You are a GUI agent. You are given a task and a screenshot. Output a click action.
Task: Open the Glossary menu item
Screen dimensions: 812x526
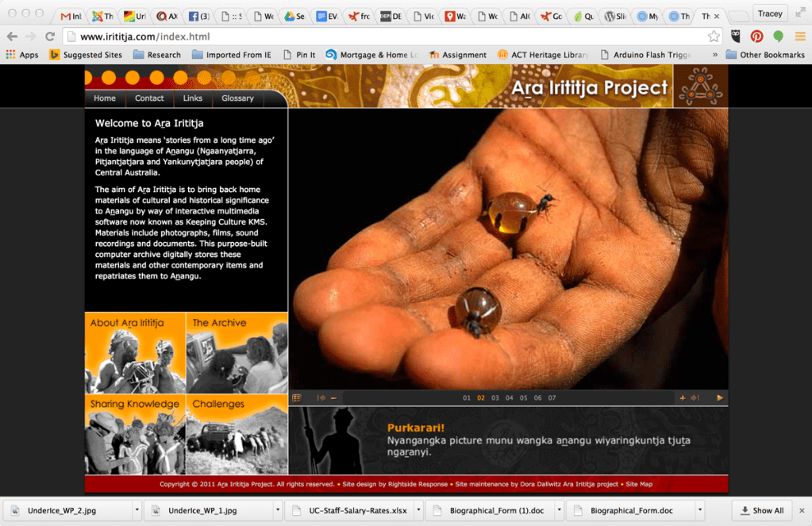(x=237, y=98)
